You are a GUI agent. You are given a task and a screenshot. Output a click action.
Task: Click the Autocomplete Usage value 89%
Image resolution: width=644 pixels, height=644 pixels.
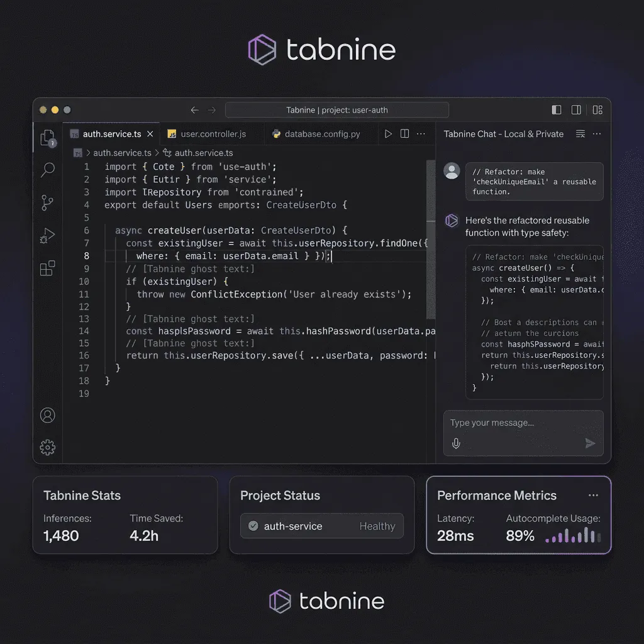(x=520, y=536)
